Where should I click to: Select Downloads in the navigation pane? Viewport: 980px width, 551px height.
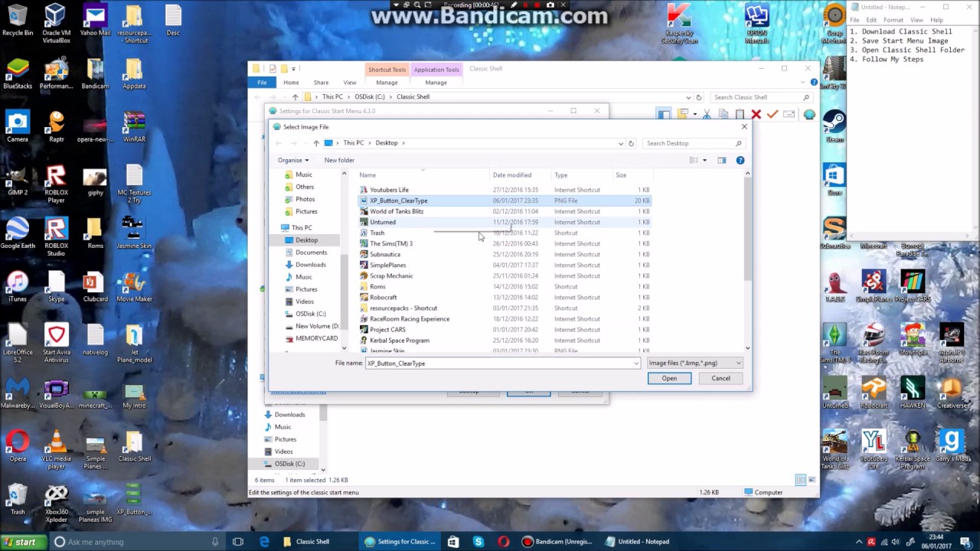click(310, 264)
